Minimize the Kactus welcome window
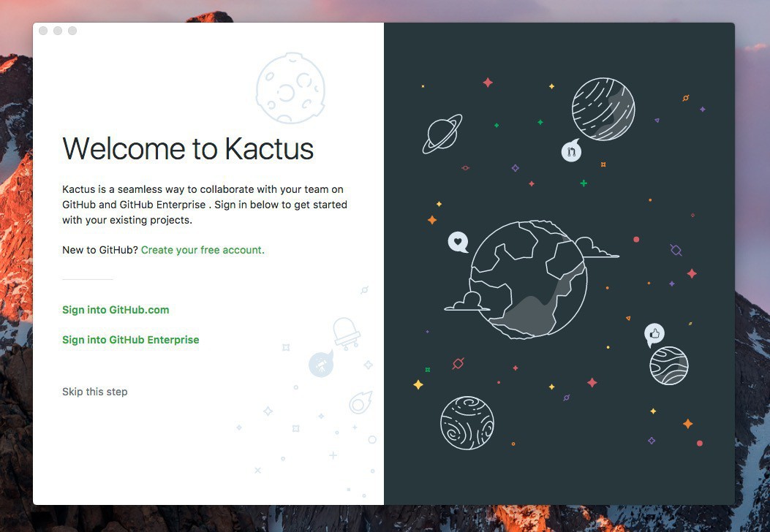Screen dimensions: 770x532 point(58,31)
